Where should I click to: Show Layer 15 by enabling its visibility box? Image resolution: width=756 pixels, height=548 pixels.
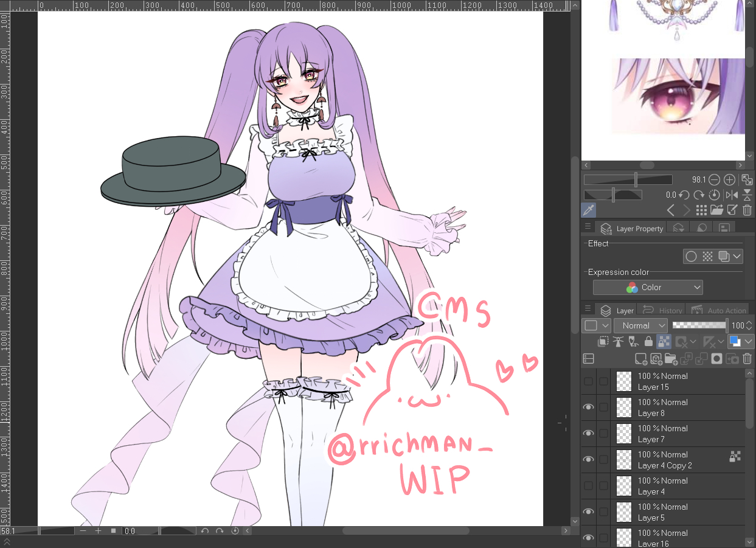(x=588, y=381)
